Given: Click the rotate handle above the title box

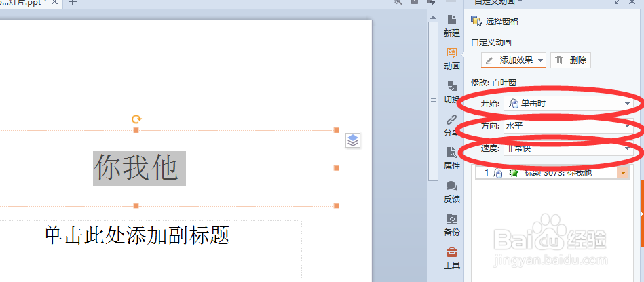Looking at the screenshot, I should [x=136, y=119].
